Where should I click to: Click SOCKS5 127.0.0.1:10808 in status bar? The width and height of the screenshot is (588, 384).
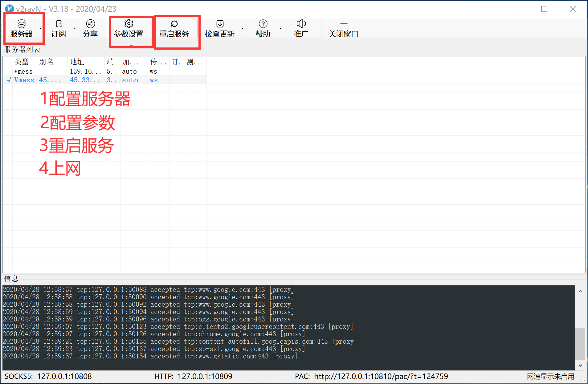[48, 376]
